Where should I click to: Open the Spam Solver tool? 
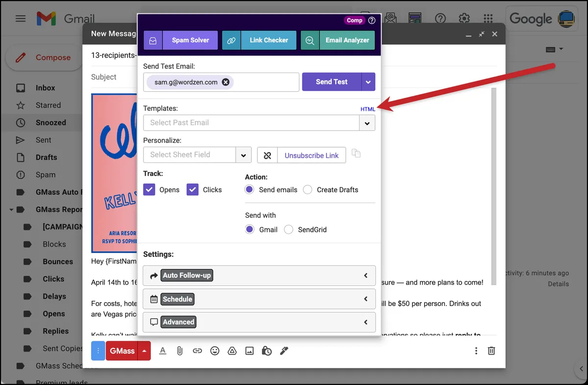click(x=181, y=40)
